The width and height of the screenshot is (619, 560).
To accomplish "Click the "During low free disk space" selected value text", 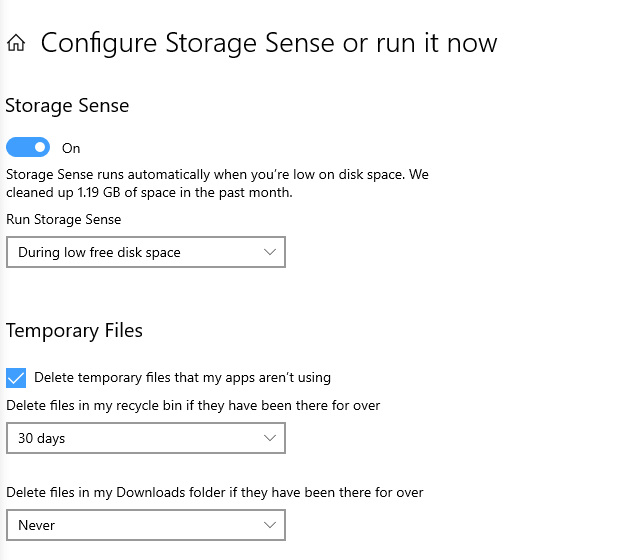I will point(99,252).
